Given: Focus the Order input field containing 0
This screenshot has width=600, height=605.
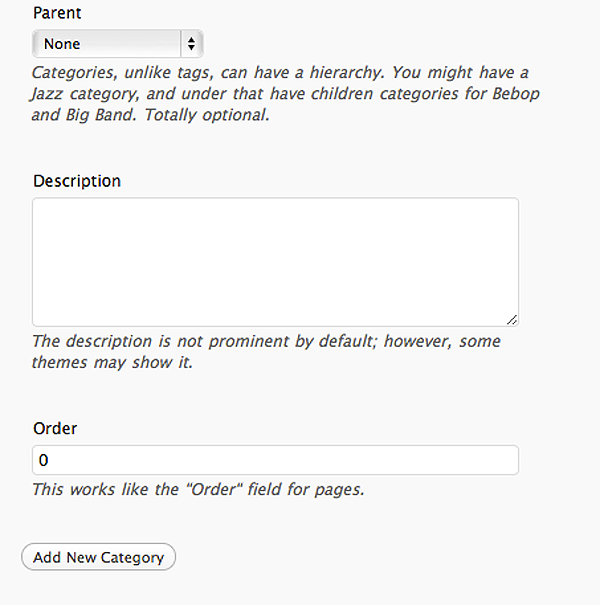Looking at the screenshot, I should tap(275, 460).
